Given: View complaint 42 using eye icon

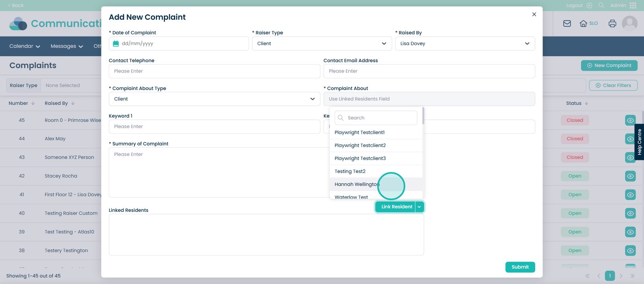Looking at the screenshot, I should 630,176.
